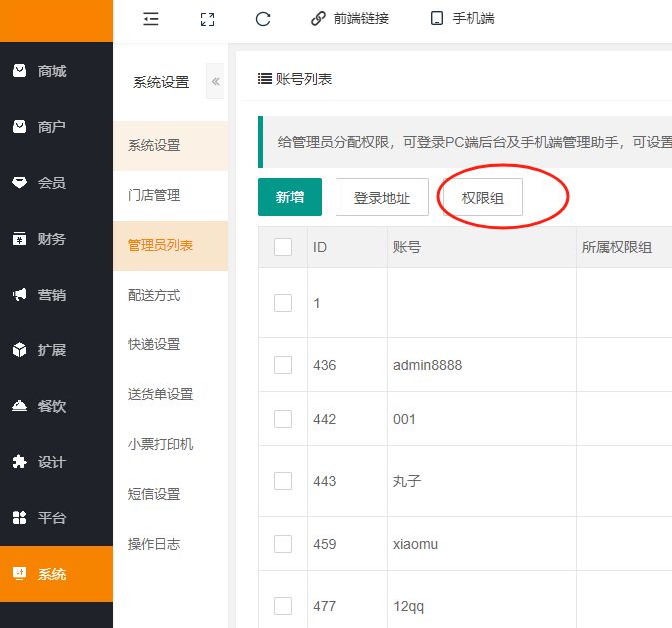Tick the checkbox for xiaomu account
The image size is (672, 628).
click(x=283, y=544)
